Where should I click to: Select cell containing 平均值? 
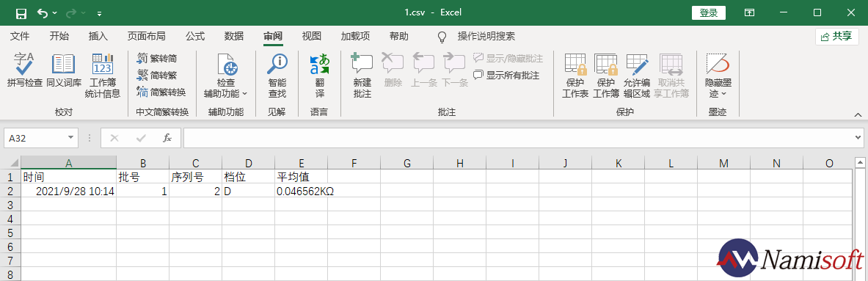pos(301,177)
